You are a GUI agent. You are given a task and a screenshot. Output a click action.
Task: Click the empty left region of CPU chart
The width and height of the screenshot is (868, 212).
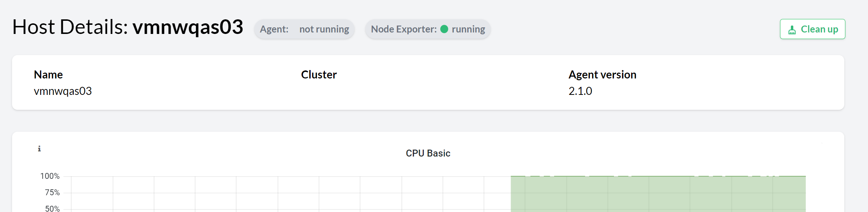click(256, 195)
